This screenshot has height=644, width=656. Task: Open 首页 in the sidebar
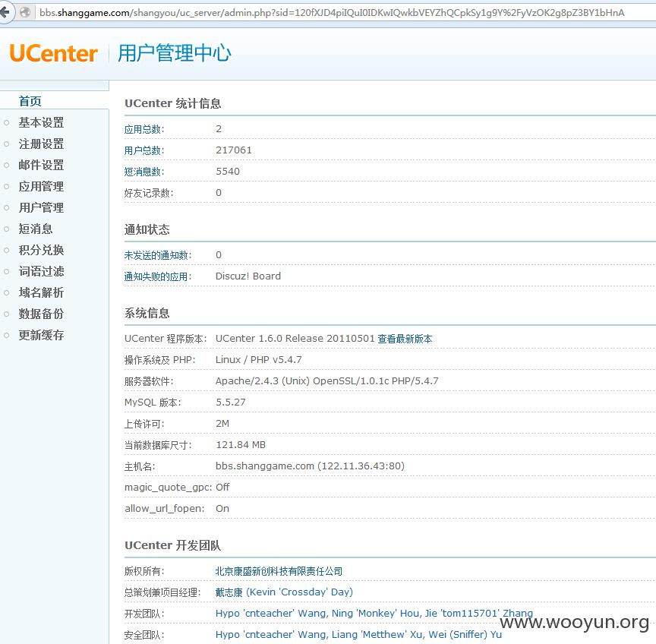pyautogui.click(x=30, y=101)
